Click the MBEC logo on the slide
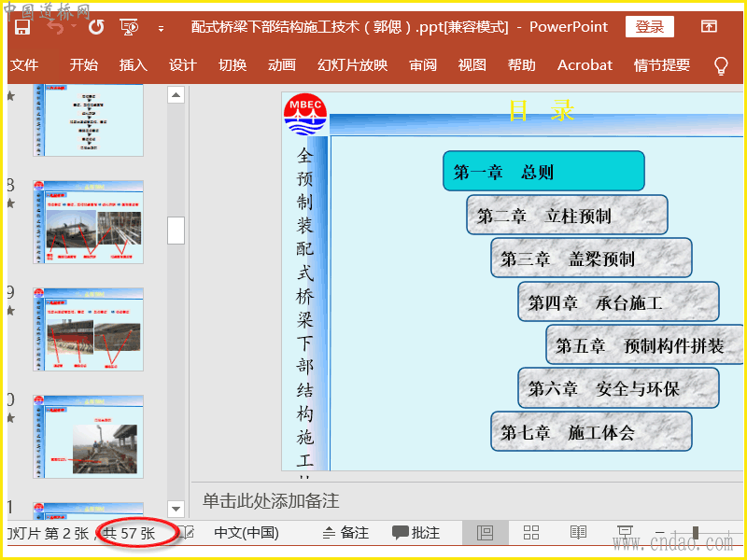 [x=305, y=114]
